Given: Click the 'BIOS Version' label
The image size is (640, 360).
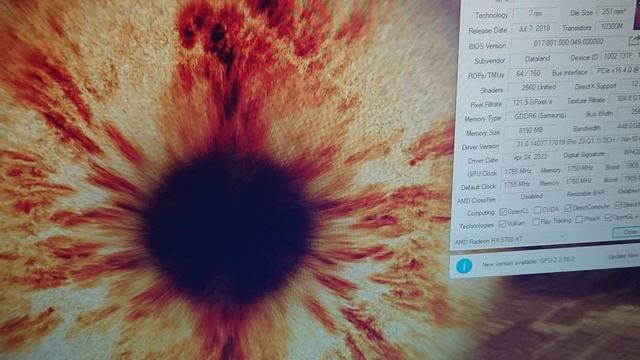Looking at the screenshot, I should (487, 46).
